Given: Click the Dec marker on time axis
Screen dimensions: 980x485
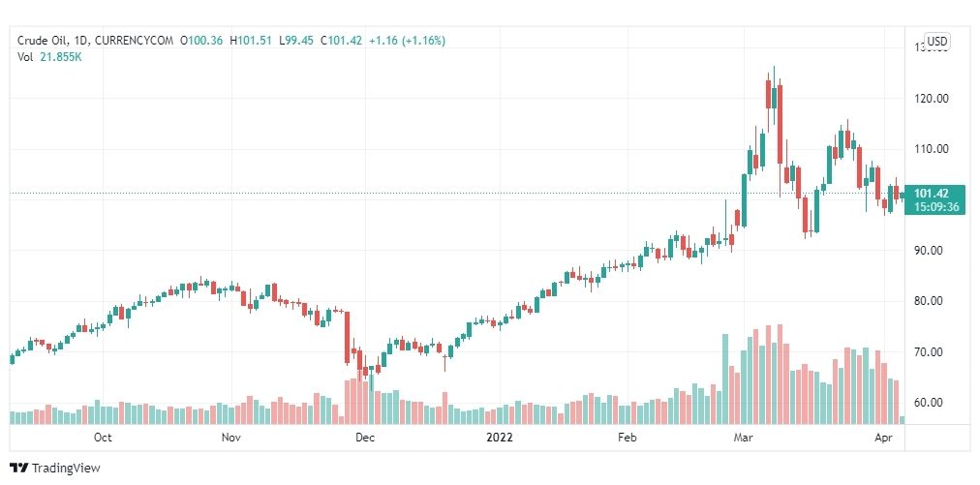Looking at the screenshot, I should pos(365,438).
